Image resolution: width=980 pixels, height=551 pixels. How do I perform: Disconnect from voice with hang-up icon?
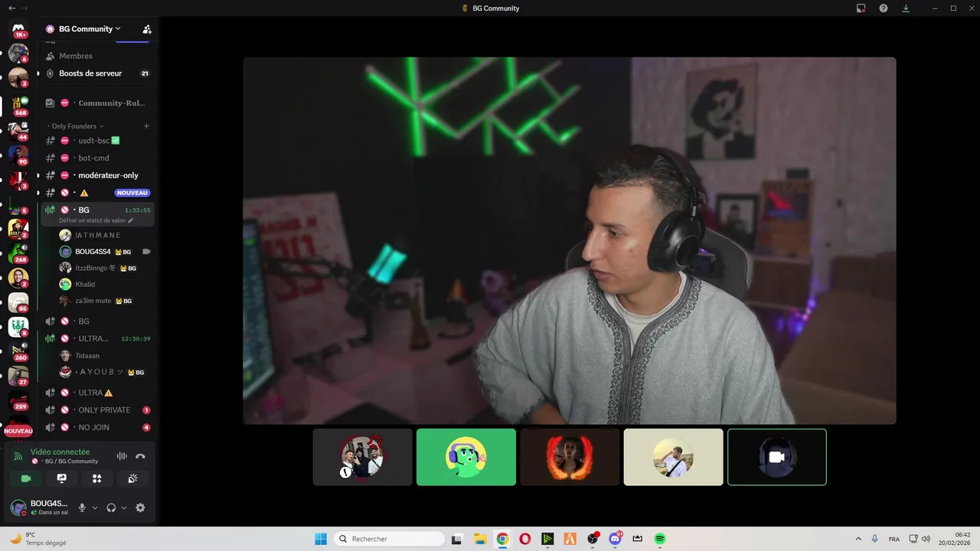(x=140, y=456)
